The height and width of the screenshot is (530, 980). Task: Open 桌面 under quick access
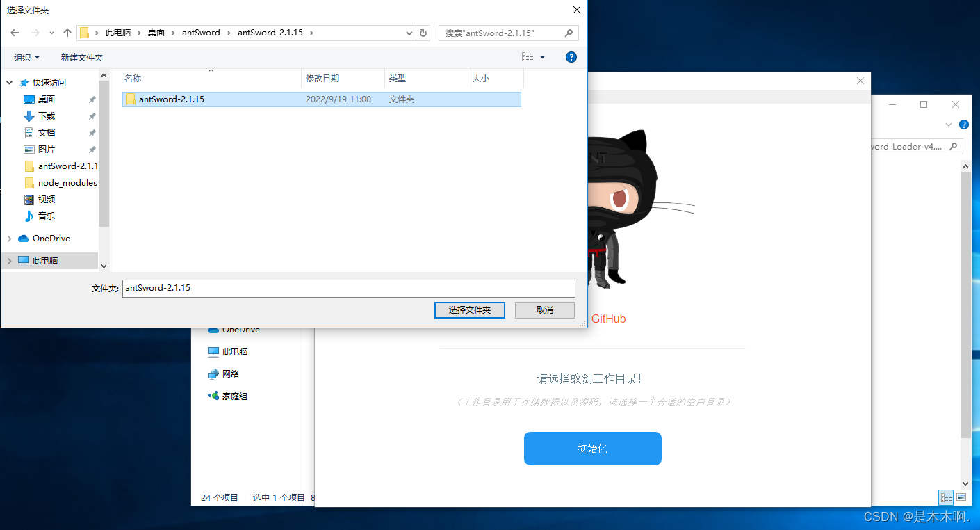pos(47,99)
